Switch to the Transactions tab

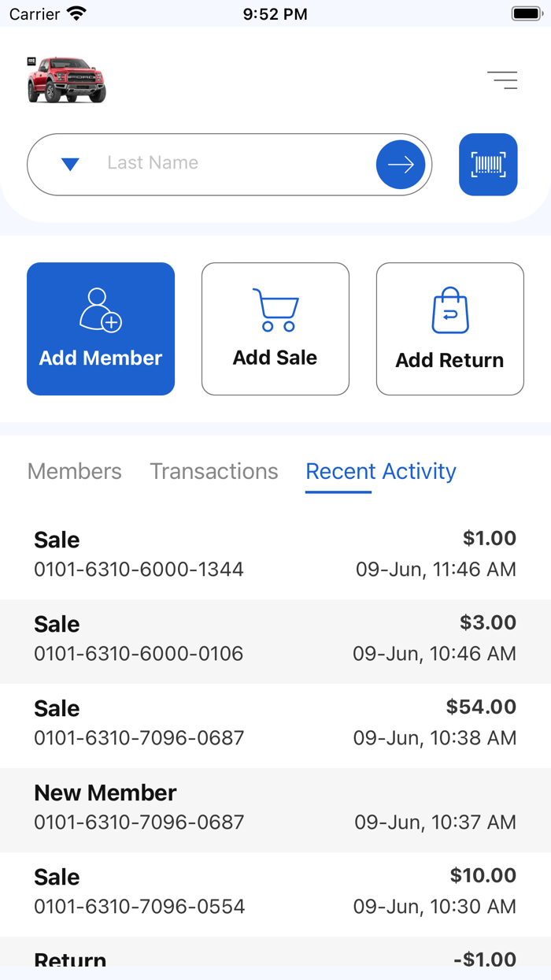214,471
